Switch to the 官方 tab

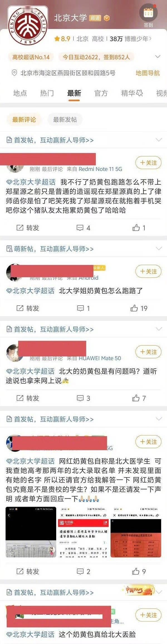101,93
